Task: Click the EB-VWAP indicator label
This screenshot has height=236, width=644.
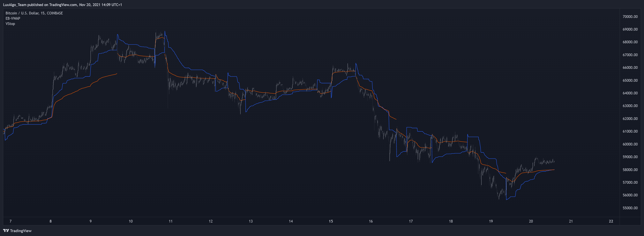Action: (x=13, y=19)
